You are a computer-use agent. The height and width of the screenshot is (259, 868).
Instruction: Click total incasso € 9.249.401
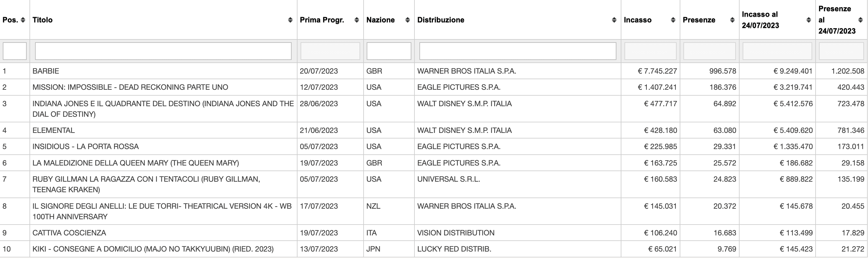coord(793,71)
